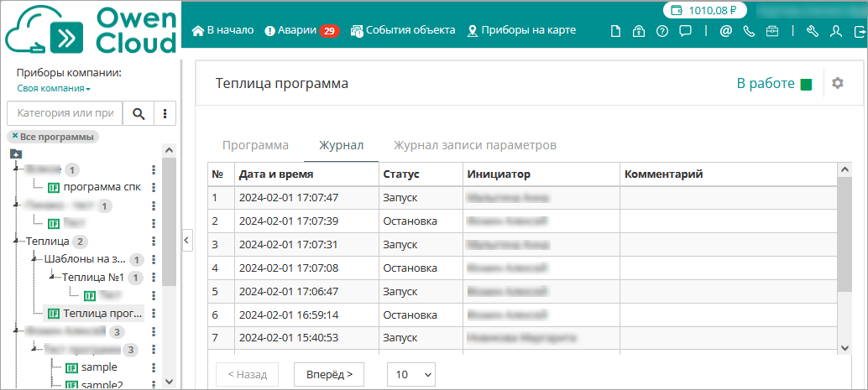Screen dimensions: 868x390
Task: Open 'Своя компания' company dropdown
Action: [54, 88]
